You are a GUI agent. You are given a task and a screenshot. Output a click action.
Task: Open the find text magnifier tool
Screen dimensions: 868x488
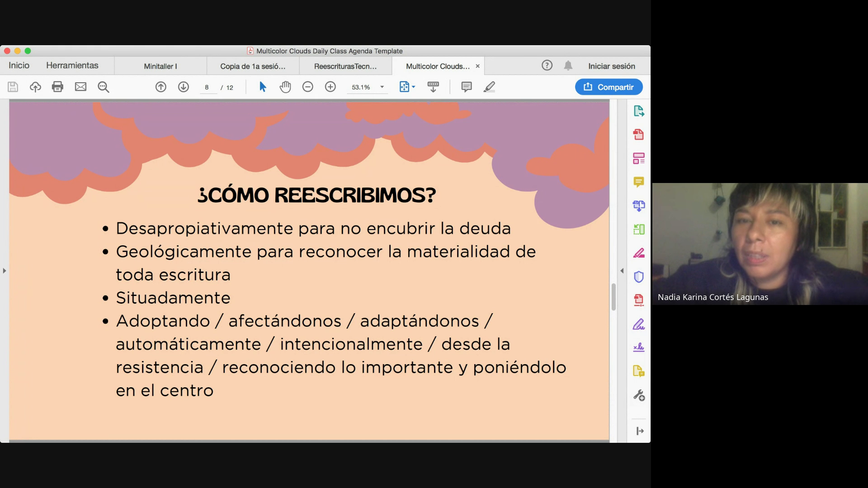click(x=104, y=87)
